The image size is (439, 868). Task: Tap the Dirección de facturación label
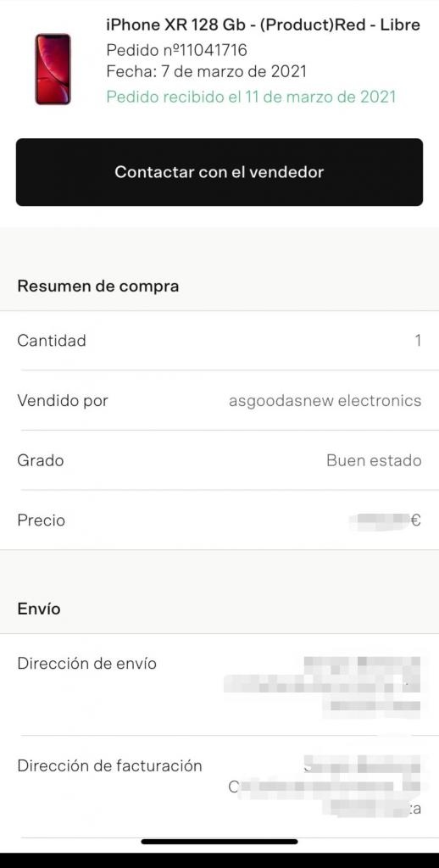point(109,765)
